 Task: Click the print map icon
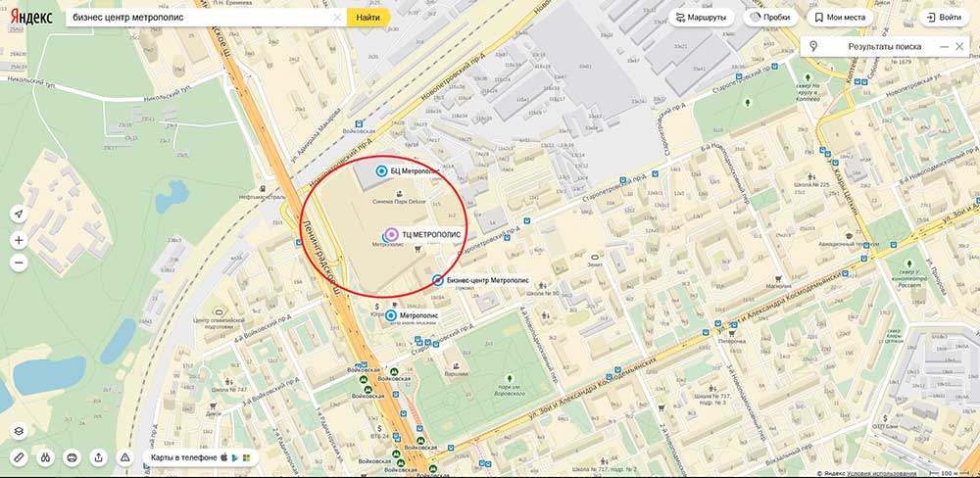tap(72, 457)
